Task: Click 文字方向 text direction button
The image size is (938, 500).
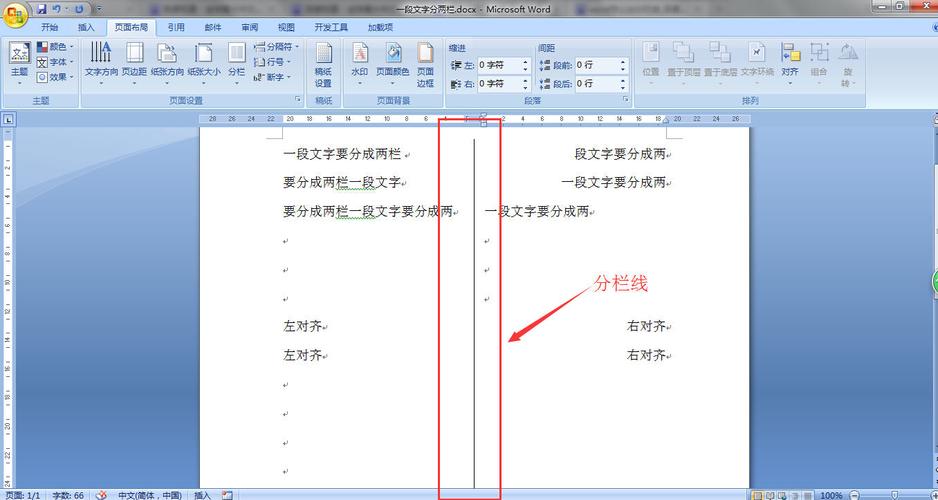Action: [101, 63]
